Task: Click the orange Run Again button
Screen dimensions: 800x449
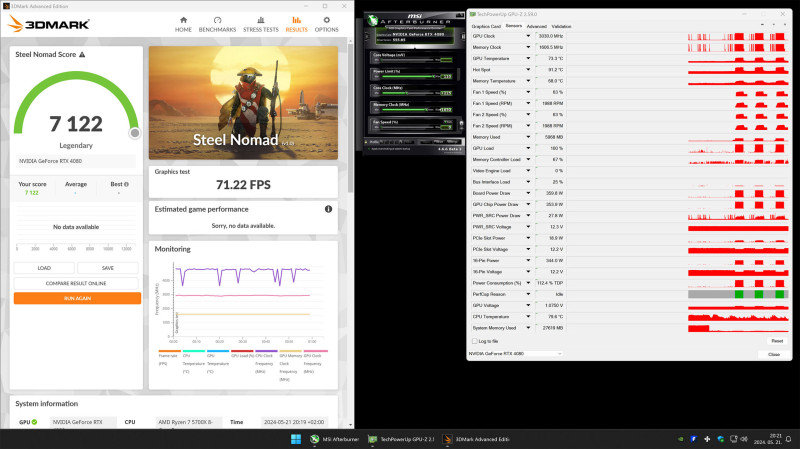Action: [77, 298]
